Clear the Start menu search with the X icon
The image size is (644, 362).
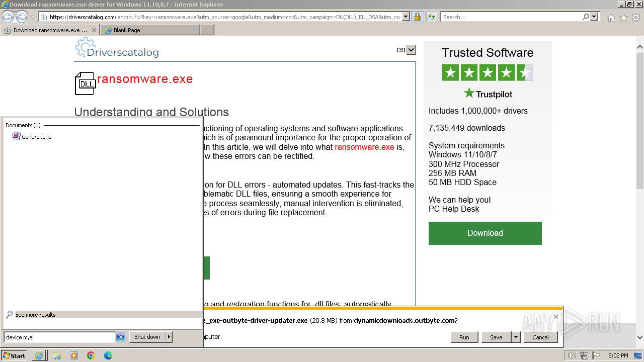click(121, 337)
